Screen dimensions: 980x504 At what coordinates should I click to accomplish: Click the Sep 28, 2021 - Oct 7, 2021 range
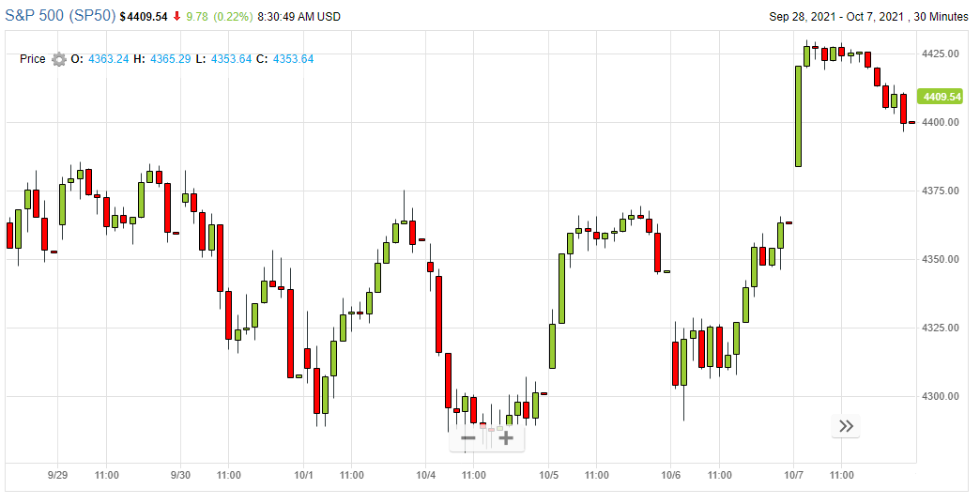point(838,17)
